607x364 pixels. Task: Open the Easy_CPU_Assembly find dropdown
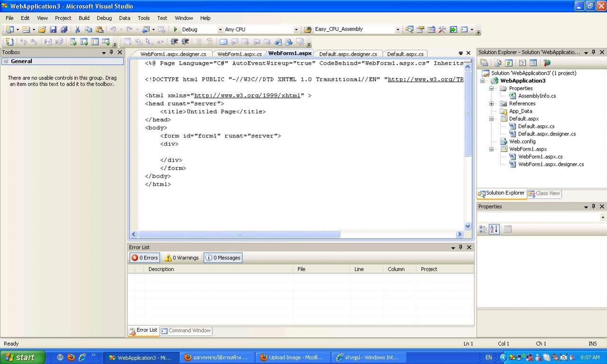397,29
